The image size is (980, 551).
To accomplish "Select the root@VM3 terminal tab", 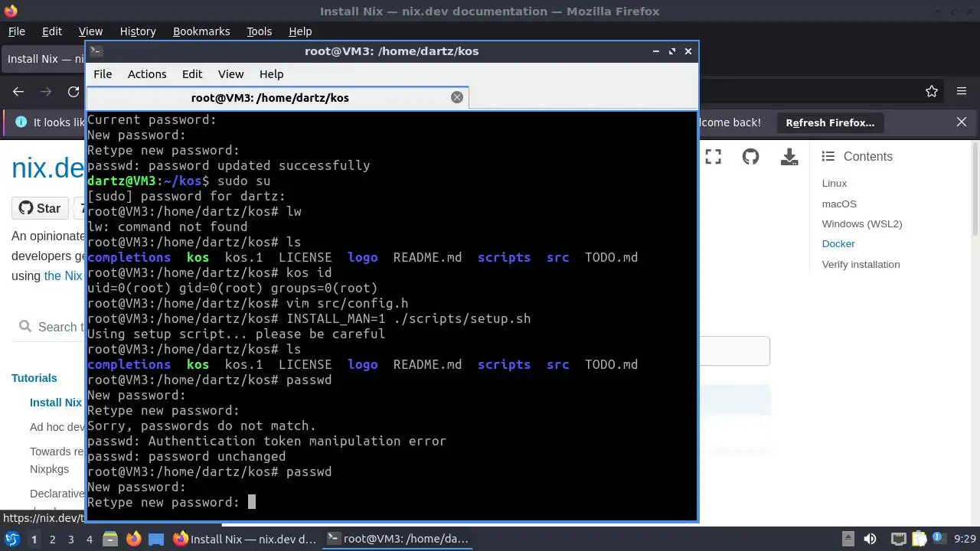I will (x=277, y=97).
